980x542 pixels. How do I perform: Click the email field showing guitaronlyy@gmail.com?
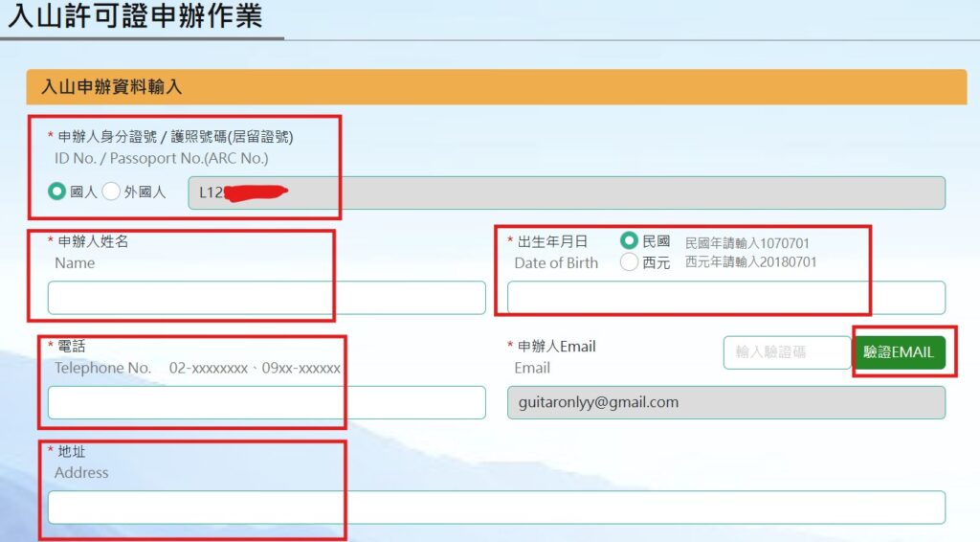click(x=725, y=402)
